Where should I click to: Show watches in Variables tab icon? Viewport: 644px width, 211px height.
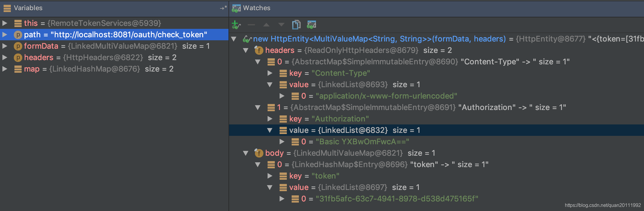pyautogui.click(x=311, y=25)
